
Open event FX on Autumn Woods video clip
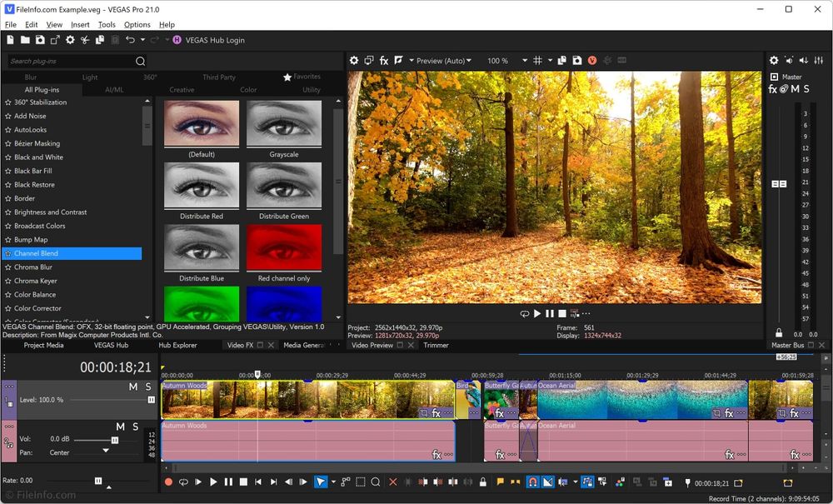(x=436, y=413)
